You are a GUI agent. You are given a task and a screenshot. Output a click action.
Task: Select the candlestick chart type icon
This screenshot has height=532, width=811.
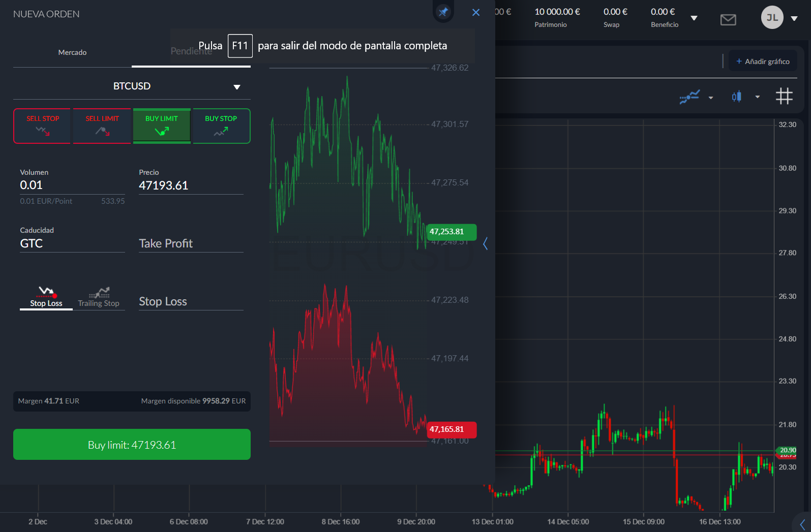736,97
